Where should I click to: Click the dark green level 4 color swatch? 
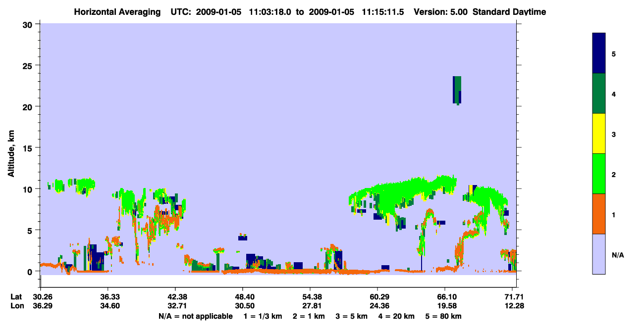(599, 94)
